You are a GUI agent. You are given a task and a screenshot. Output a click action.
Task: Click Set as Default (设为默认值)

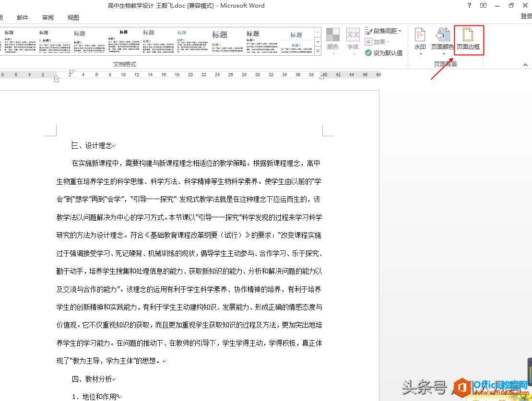point(384,53)
